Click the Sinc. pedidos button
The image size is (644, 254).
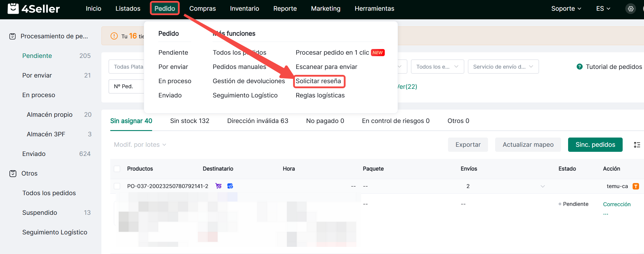coord(595,145)
